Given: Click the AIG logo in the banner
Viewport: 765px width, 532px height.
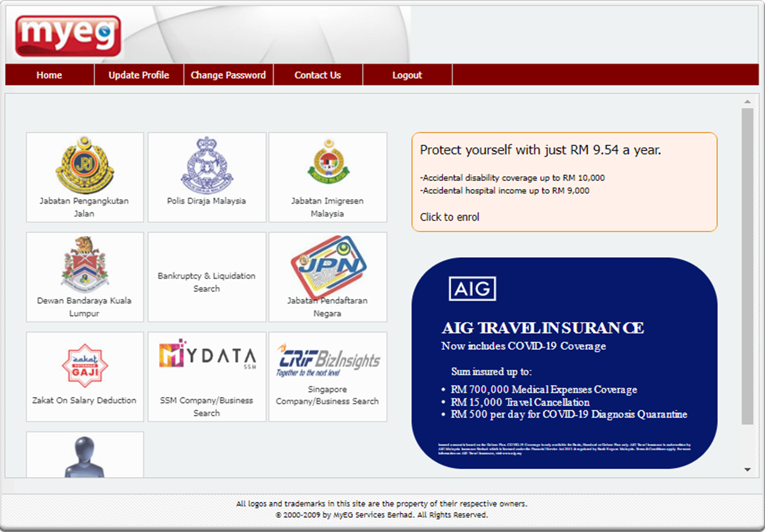Looking at the screenshot, I should [x=472, y=288].
